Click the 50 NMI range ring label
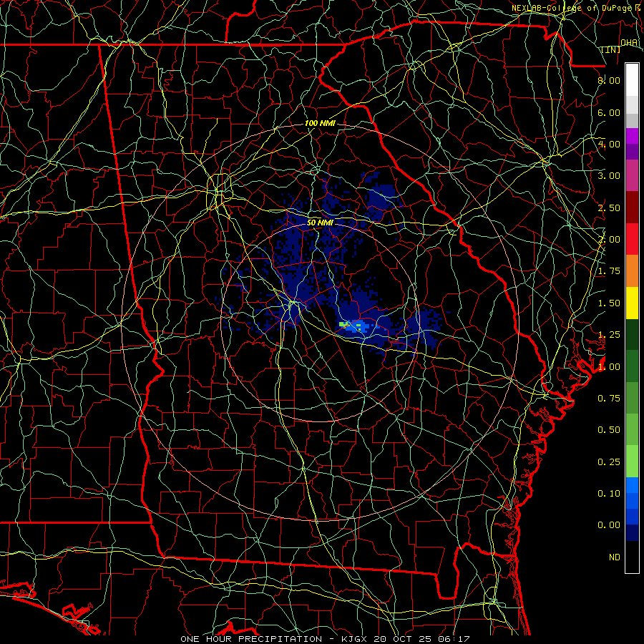Screen dimensions: 644x644 [320, 223]
